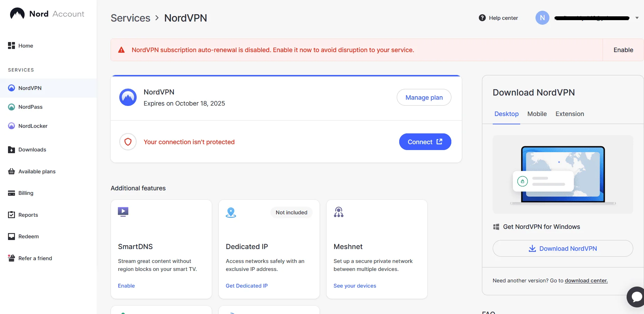Switch to the Mobile download tab

pos(537,114)
